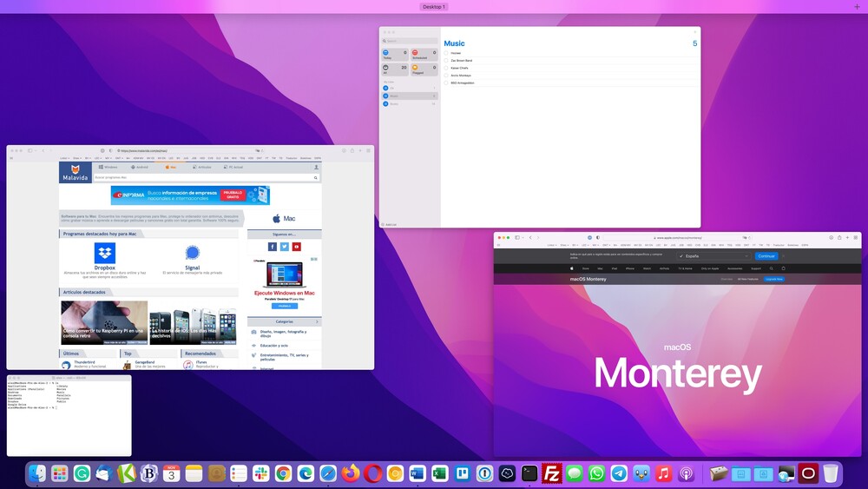Click search icon in Apple site navigation

click(x=771, y=268)
